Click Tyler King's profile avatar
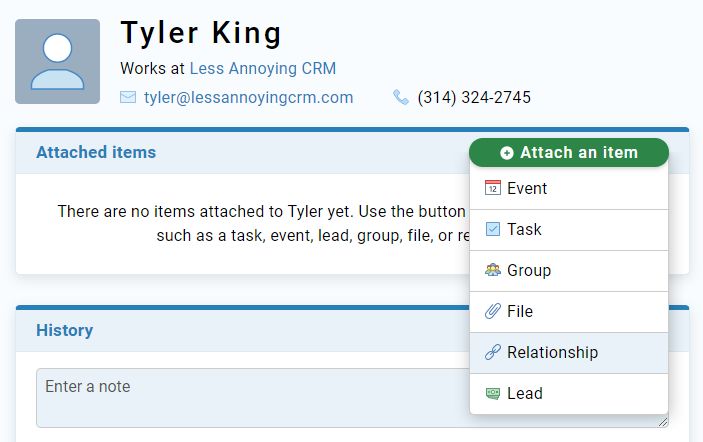 [x=57, y=61]
